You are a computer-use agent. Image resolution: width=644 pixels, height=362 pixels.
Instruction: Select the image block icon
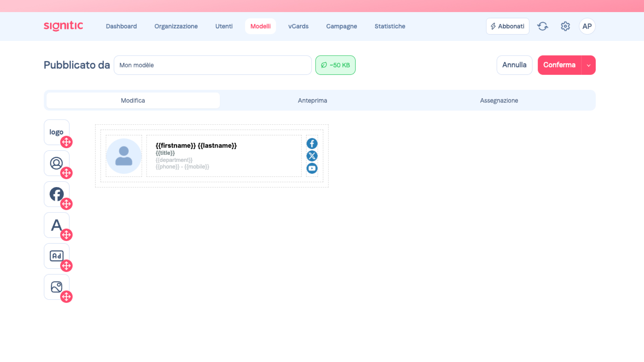pyautogui.click(x=56, y=287)
